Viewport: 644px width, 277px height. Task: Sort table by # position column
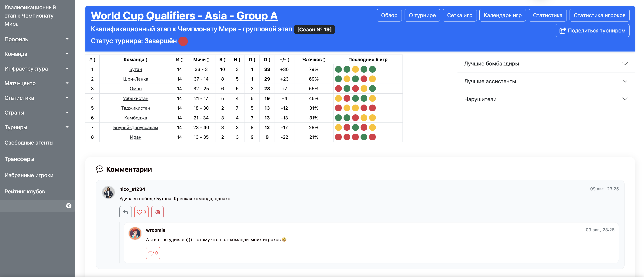[92, 60]
